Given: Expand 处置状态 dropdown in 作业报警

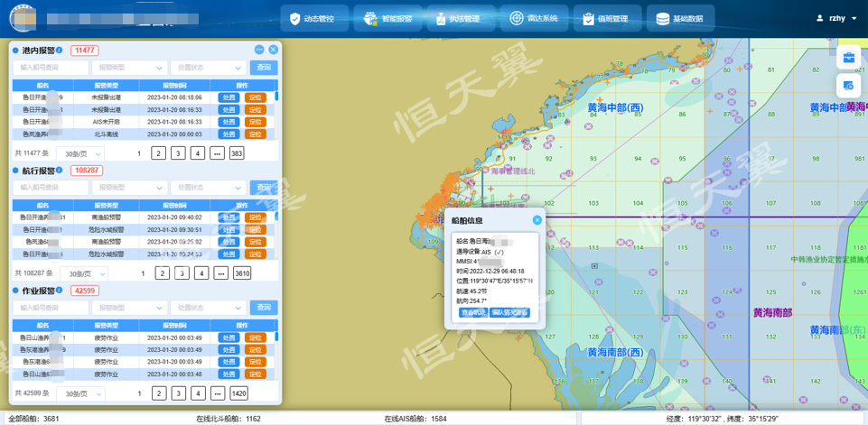Looking at the screenshot, I should [208, 308].
